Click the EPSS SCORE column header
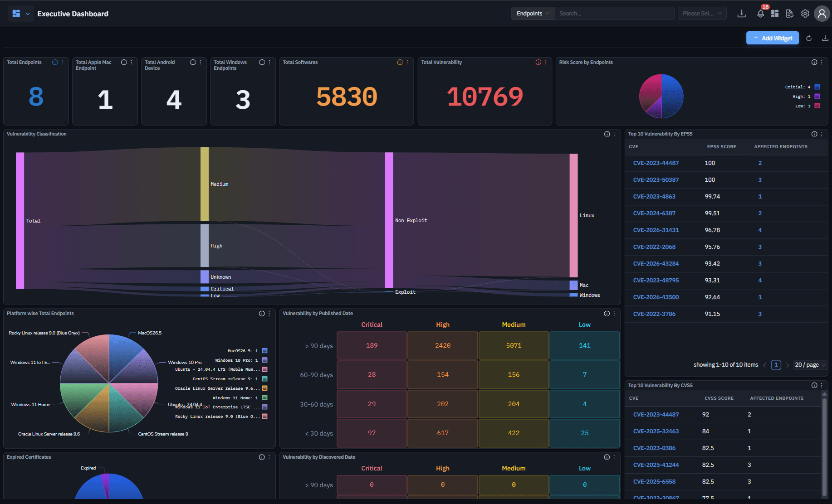This screenshot has width=832, height=504. tap(721, 147)
